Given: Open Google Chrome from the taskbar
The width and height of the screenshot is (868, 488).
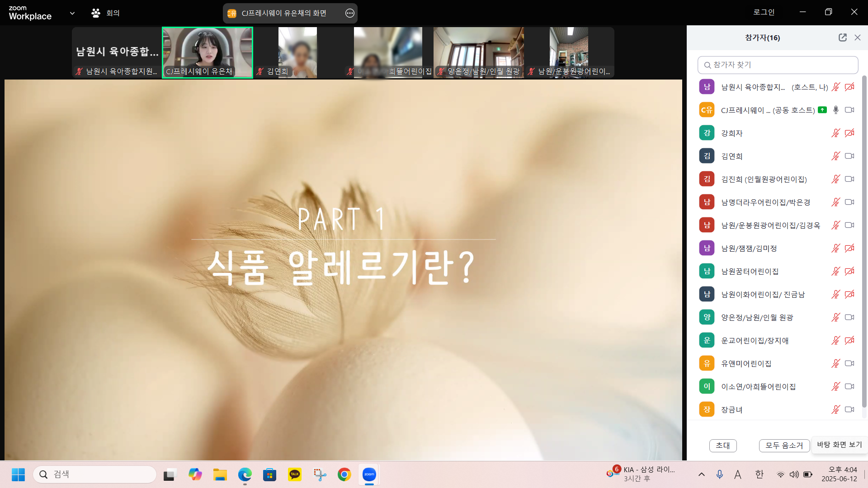Looking at the screenshot, I should point(344,474).
